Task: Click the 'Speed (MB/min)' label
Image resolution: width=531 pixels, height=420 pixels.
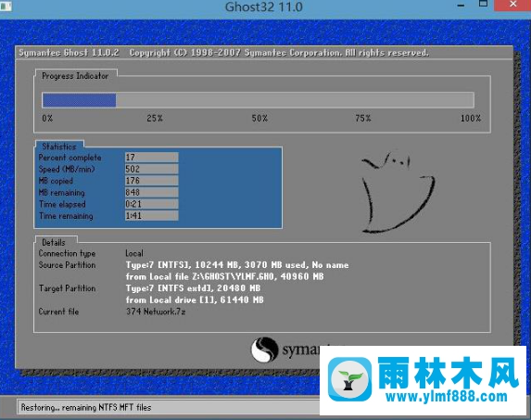Action: (67, 169)
